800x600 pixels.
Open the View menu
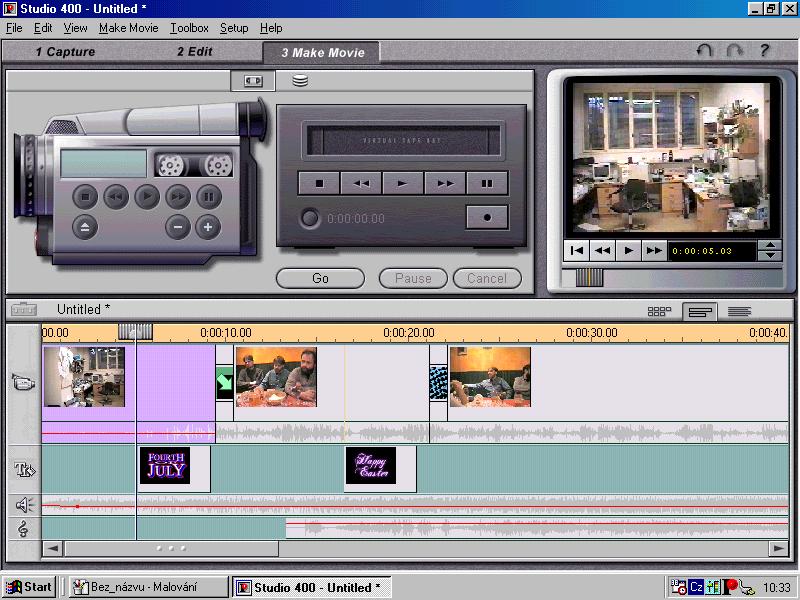[x=75, y=28]
